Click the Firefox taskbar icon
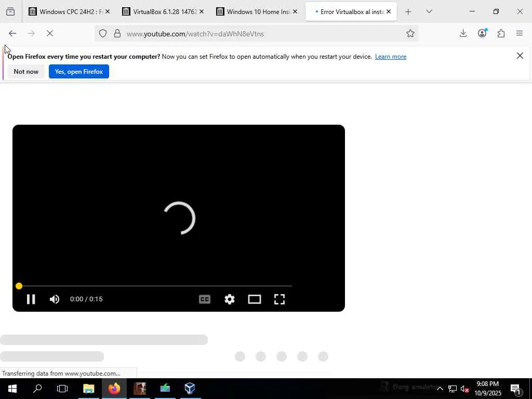Image resolution: width=532 pixels, height=399 pixels. pos(114,388)
